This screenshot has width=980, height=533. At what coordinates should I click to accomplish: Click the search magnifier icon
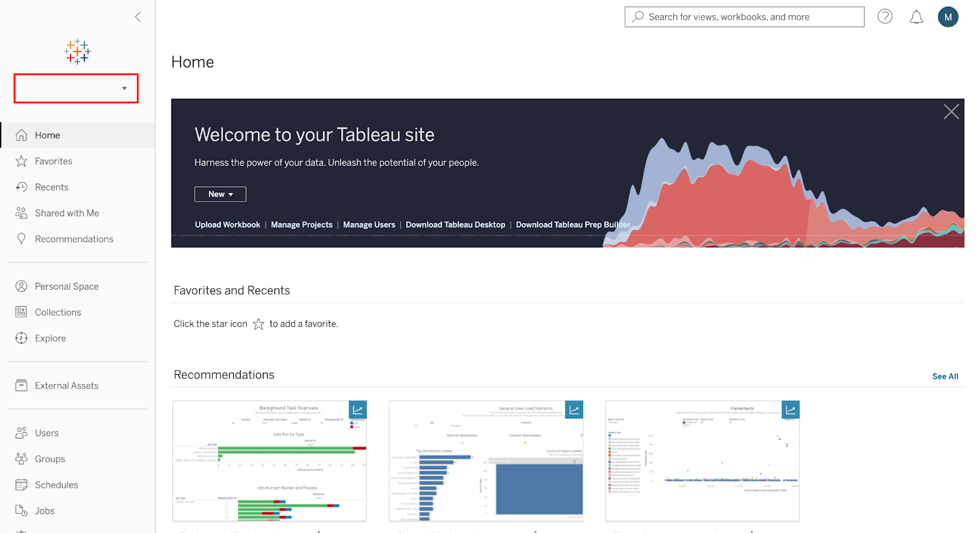click(638, 17)
